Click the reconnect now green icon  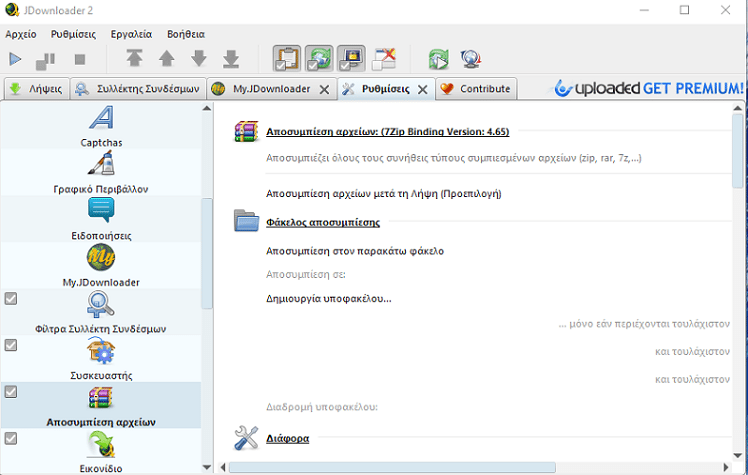coord(439,59)
